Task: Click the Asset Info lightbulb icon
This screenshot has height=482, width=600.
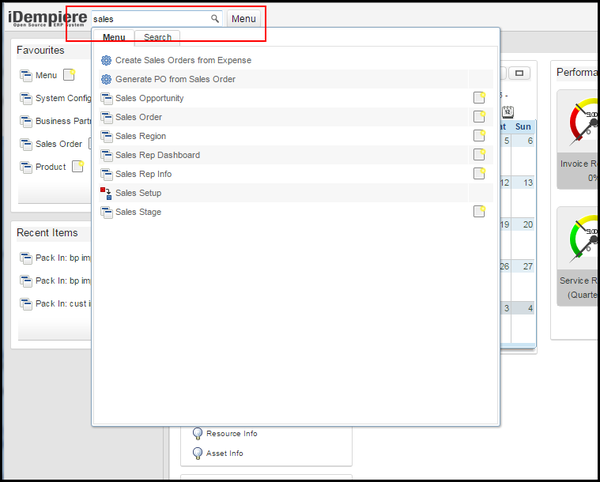Action: 198,453
